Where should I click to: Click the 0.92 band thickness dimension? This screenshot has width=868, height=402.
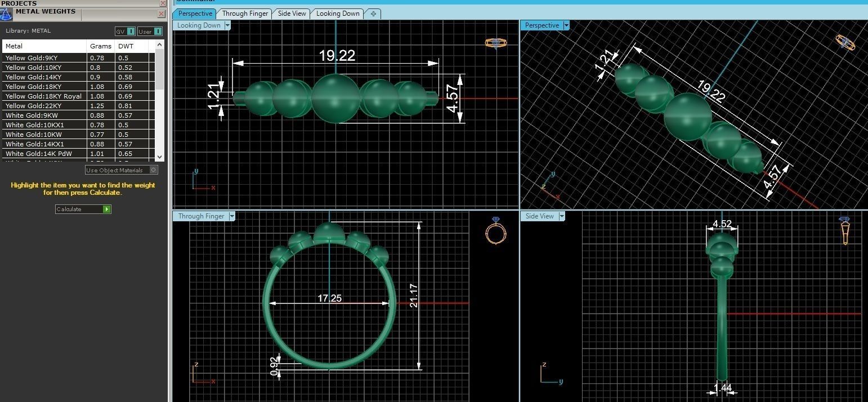point(274,365)
